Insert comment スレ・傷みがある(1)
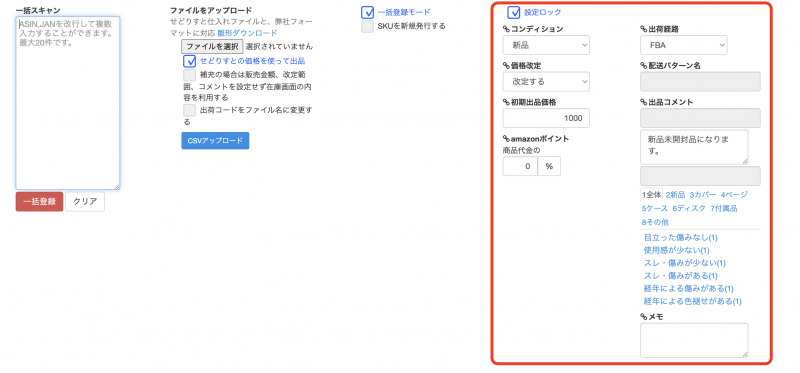Viewport: 800px width, 373px height. pyautogui.click(x=681, y=276)
